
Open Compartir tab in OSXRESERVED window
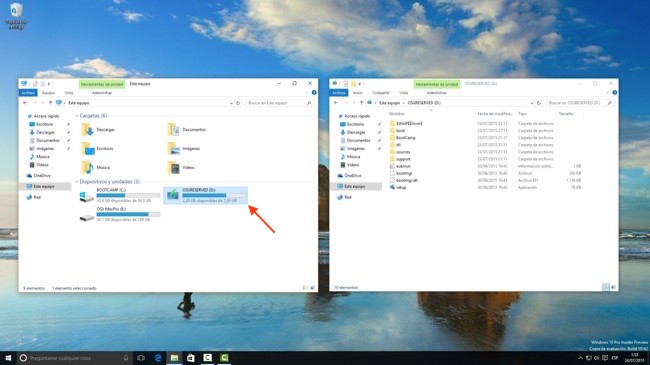(x=381, y=92)
